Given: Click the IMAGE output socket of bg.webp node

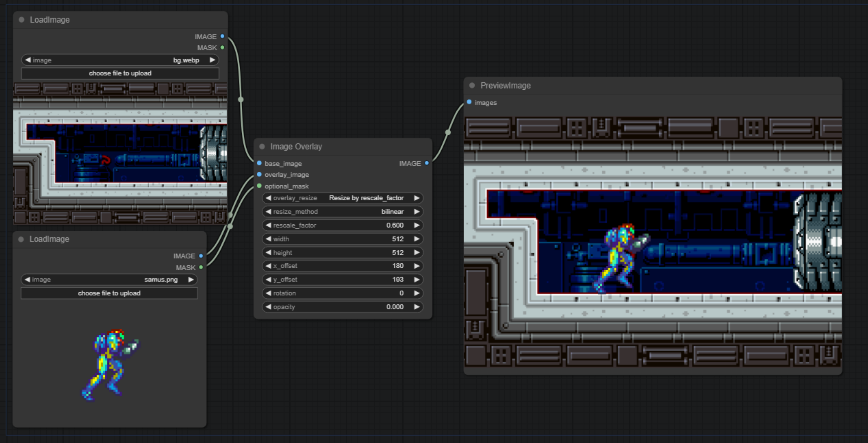Looking at the screenshot, I should [222, 37].
